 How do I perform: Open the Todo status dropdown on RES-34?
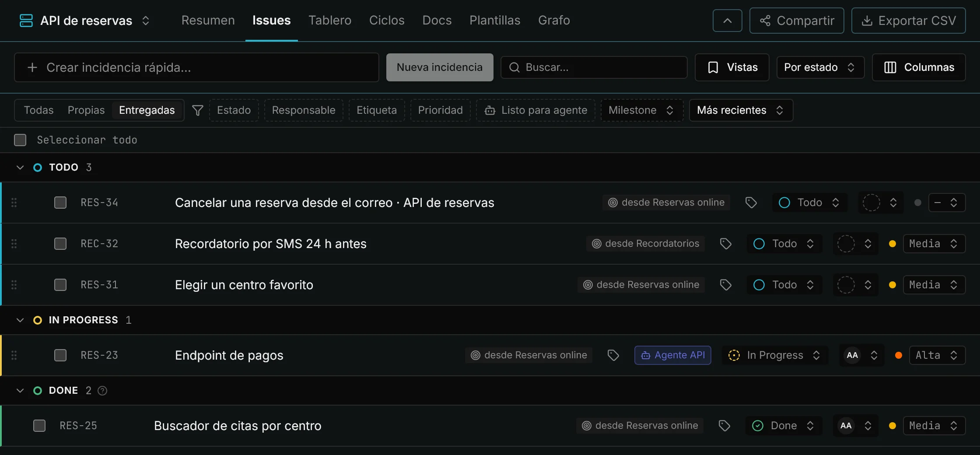(x=810, y=203)
